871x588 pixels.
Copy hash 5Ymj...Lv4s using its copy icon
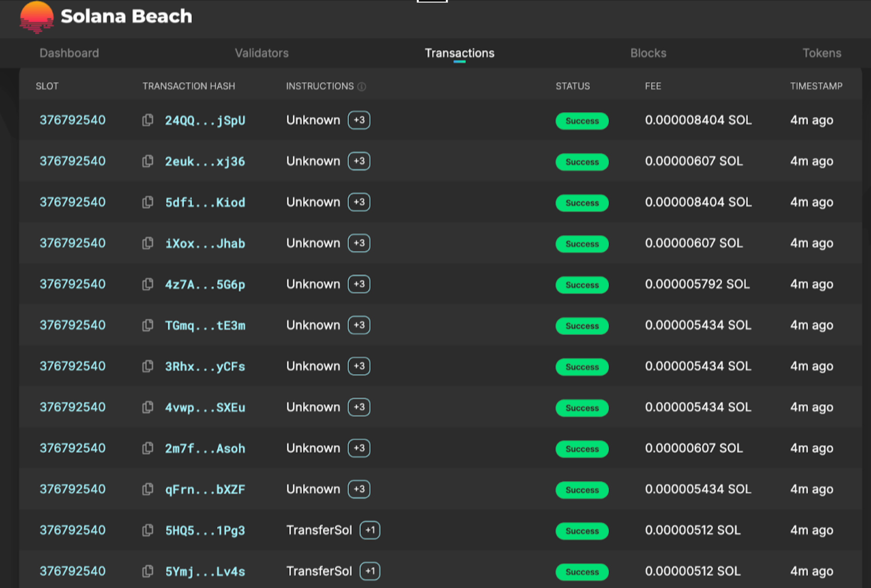click(148, 571)
